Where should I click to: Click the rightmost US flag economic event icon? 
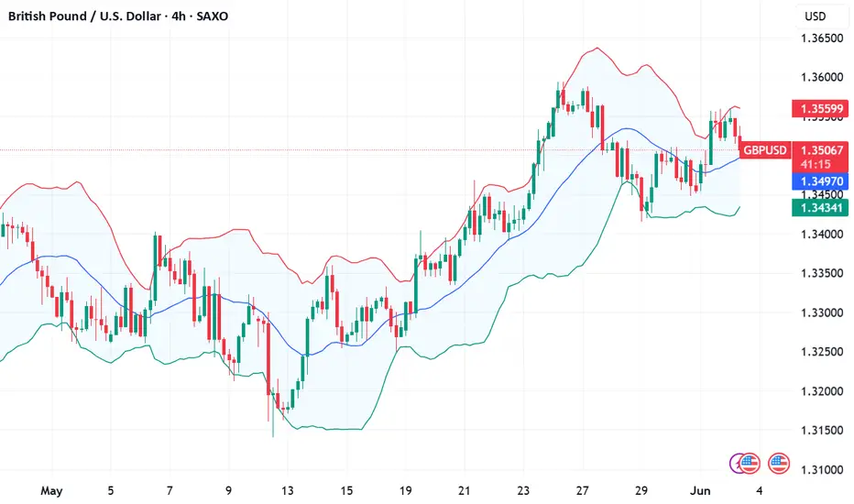tap(779, 464)
